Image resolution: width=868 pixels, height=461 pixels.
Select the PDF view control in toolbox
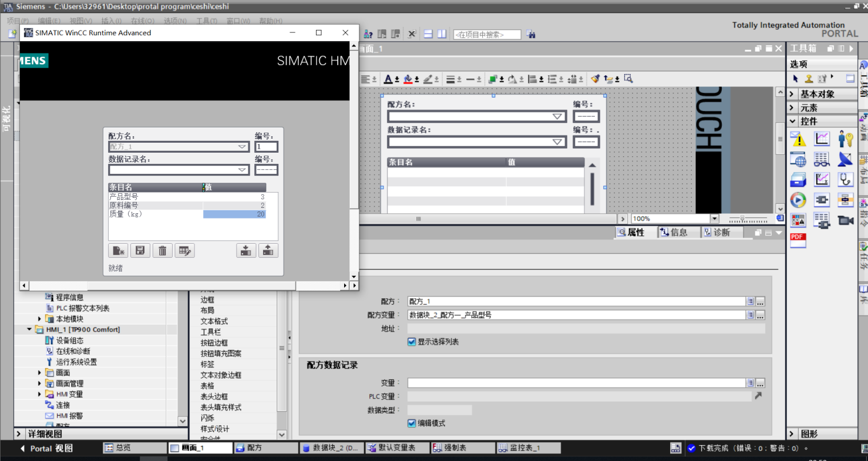click(x=798, y=240)
